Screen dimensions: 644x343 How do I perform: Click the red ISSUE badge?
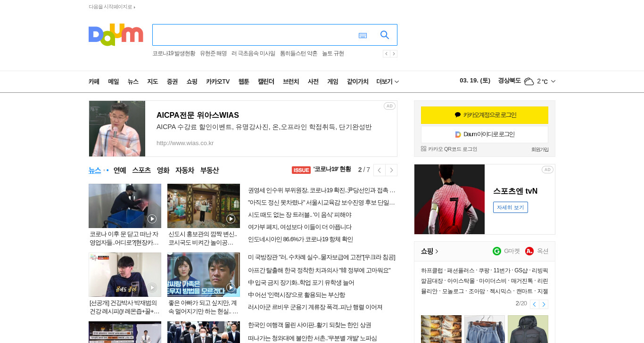pos(301,170)
